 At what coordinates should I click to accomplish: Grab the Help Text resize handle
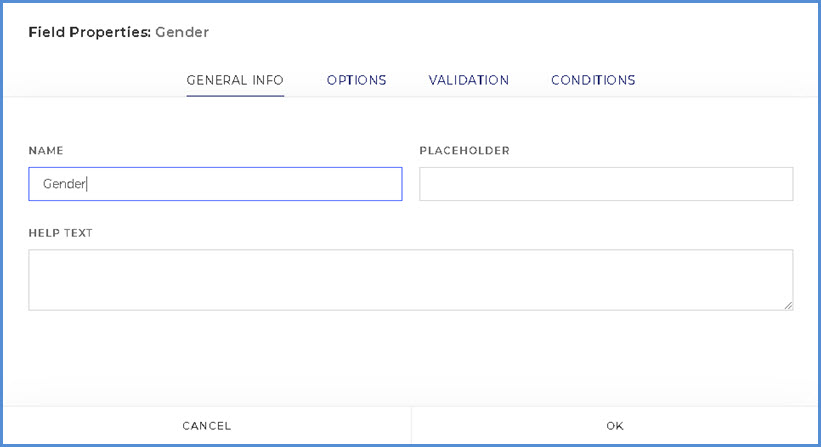click(788, 305)
